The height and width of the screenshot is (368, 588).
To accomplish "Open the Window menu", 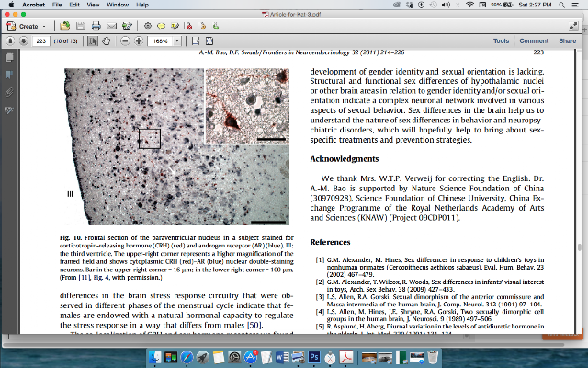I will click(118, 5).
